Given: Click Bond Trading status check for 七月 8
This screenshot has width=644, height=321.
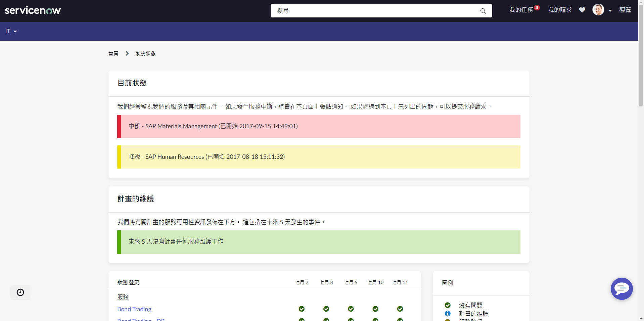Looking at the screenshot, I should [326, 309].
